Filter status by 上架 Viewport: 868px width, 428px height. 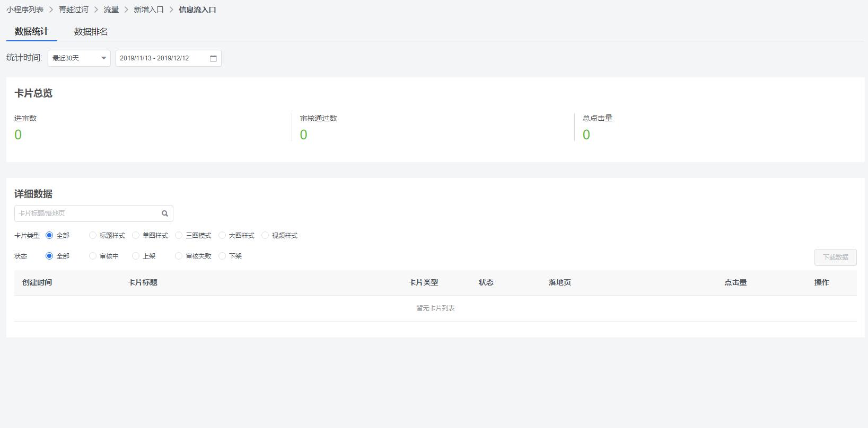136,256
